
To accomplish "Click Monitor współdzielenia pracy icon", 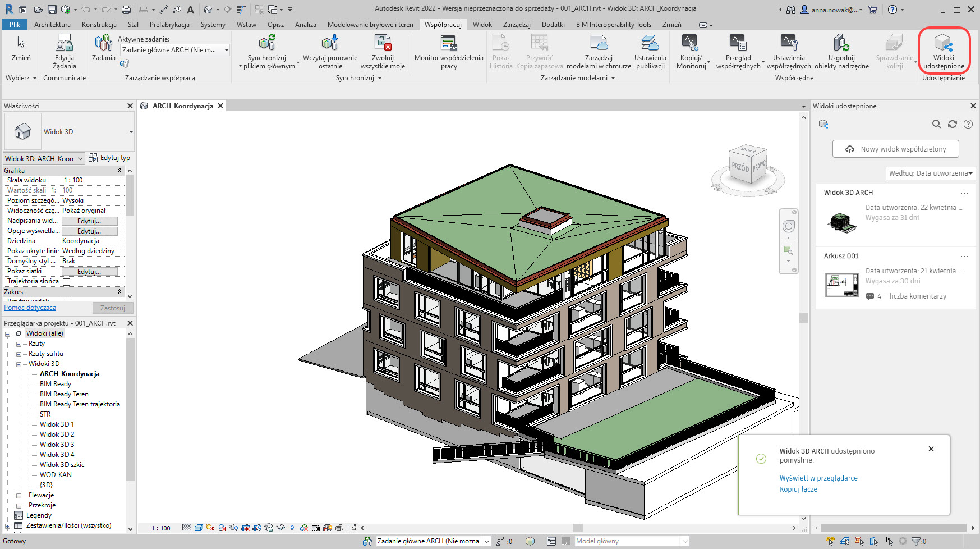I will [x=448, y=43].
